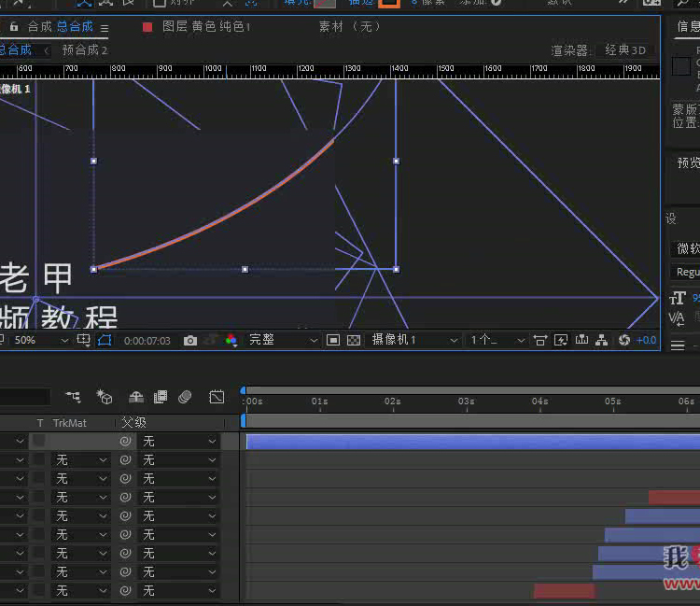Select the 总合成 breadcrumb tab
The image size is (700, 606).
(x=16, y=50)
